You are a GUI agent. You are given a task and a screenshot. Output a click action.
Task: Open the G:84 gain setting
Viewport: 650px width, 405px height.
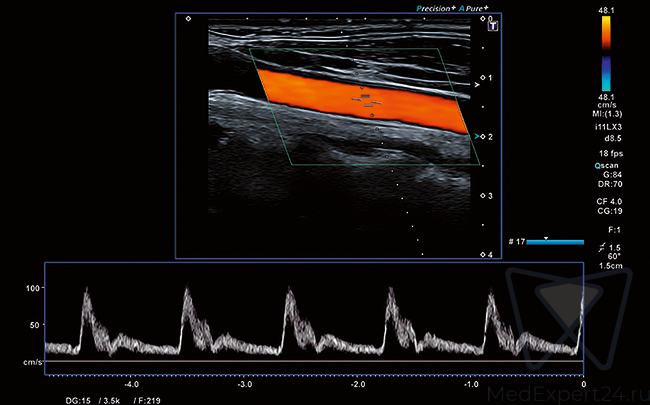click(607, 176)
